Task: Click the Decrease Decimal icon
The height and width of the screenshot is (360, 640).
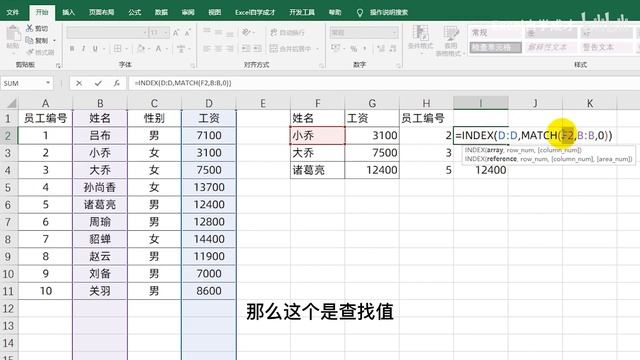Action: [393, 49]
